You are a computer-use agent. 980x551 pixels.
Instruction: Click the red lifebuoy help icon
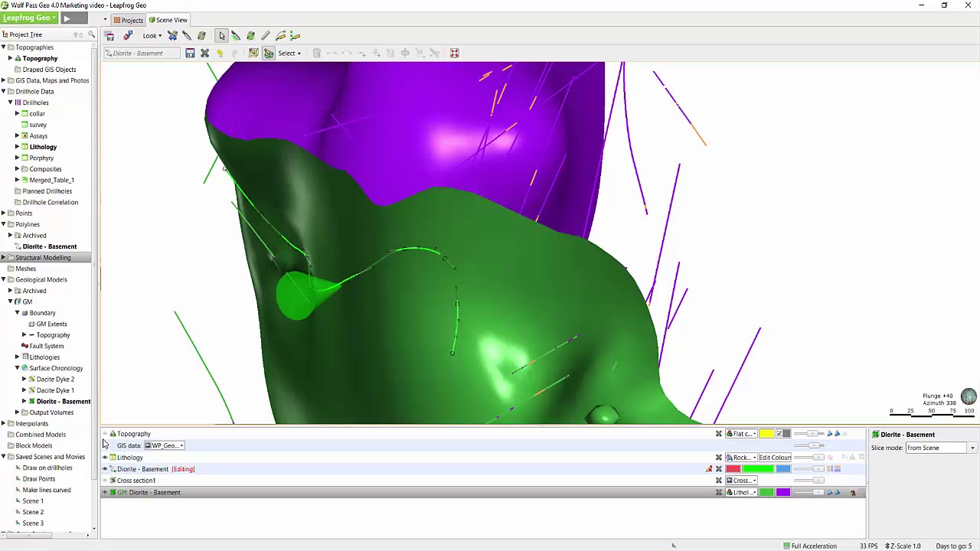coord(454,54)
